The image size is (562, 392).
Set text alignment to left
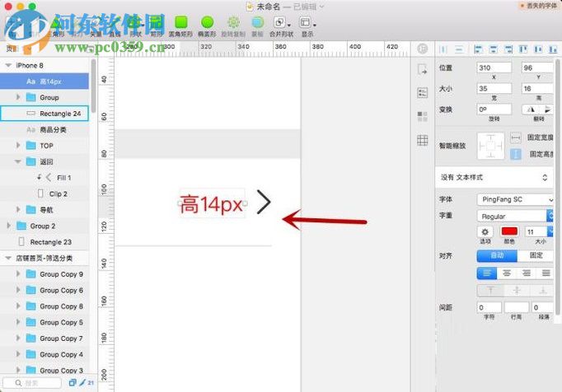pos(487,273)
